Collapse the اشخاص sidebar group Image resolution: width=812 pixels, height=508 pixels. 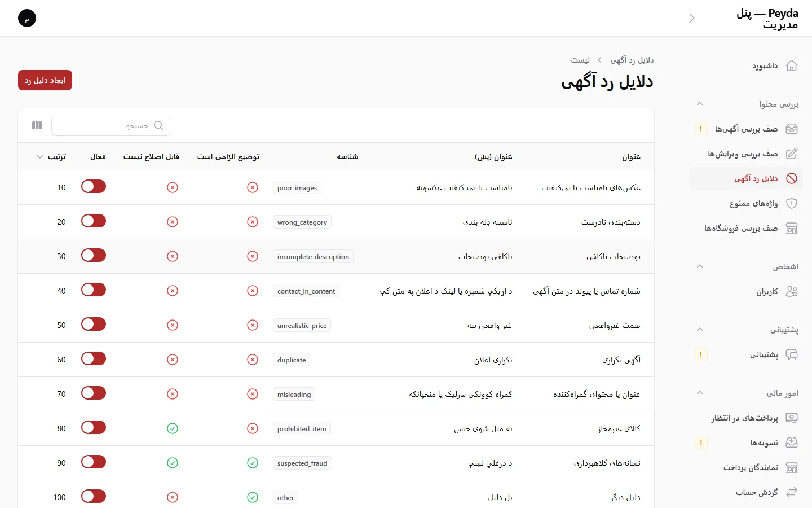(x=700, y=266)
